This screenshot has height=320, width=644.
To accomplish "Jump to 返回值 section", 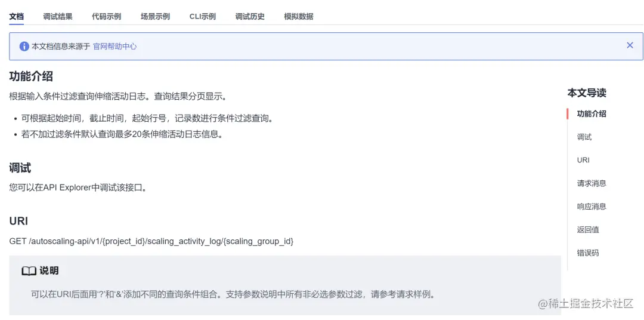I will point(588,229).
